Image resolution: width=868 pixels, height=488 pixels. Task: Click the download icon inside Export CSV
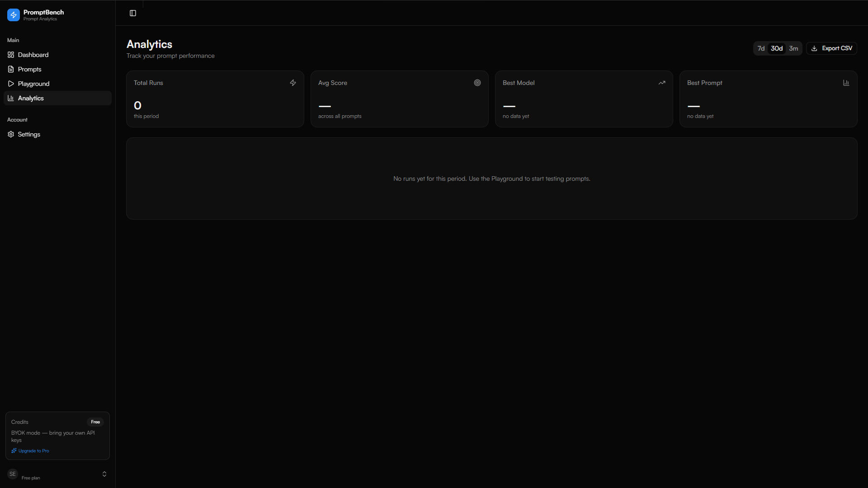[814, 48]
